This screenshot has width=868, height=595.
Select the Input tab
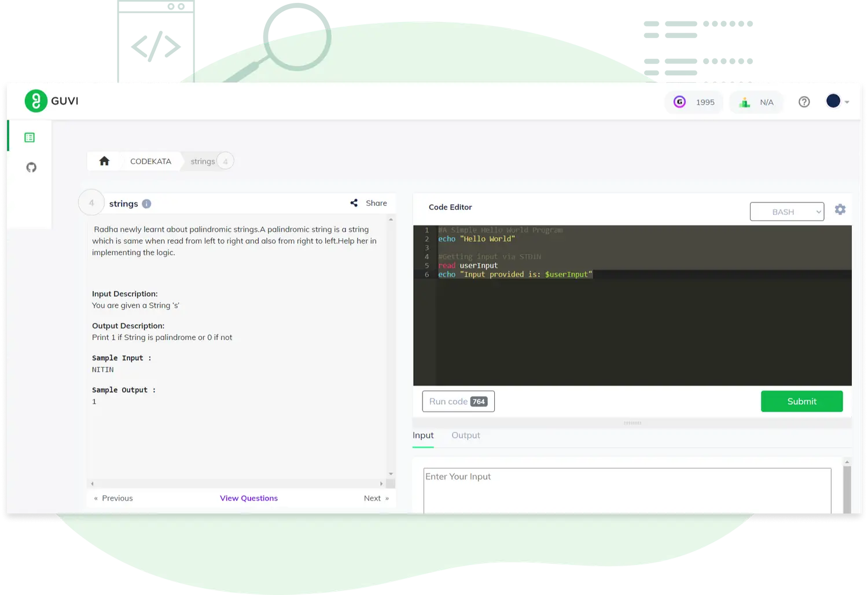[423, 435]
